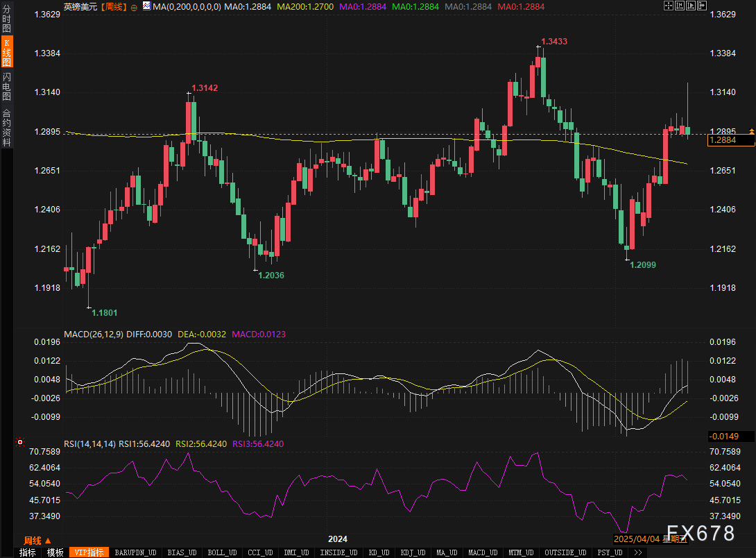Switch to 分时图 view in sidebar
756x558 pixels.
(6, 20)
